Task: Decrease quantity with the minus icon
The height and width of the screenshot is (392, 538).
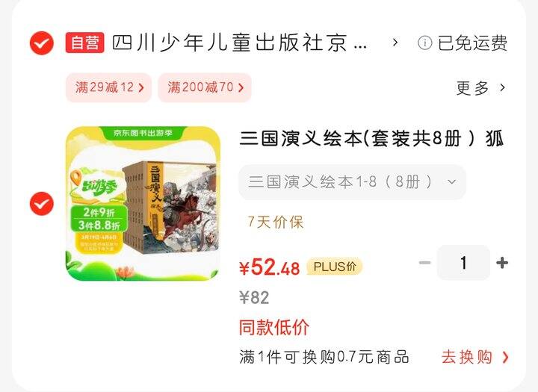Action: click(x=424, y=263)
